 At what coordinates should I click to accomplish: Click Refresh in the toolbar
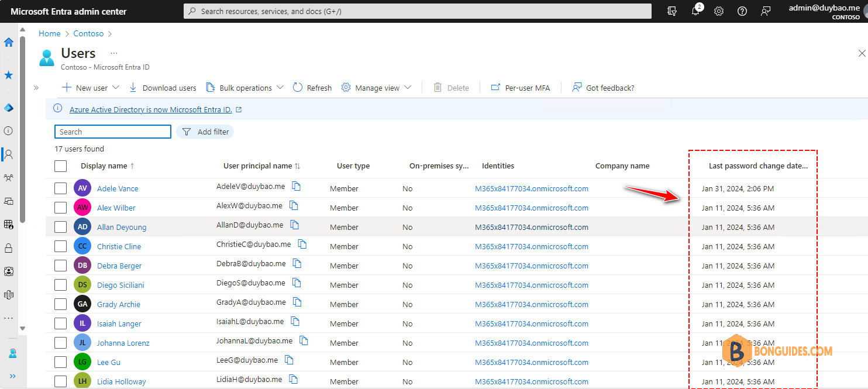[x=312, y=88]
